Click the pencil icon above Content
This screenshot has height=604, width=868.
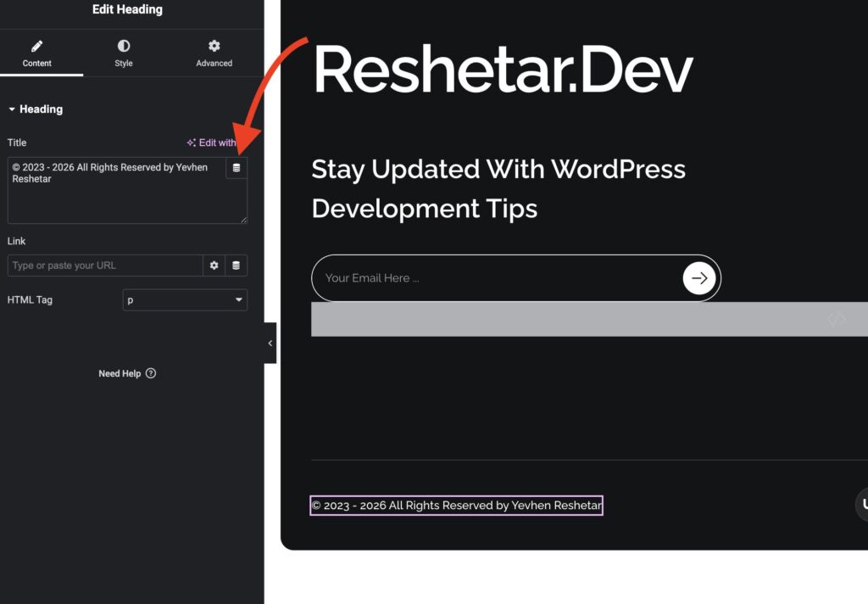[37, 46]
